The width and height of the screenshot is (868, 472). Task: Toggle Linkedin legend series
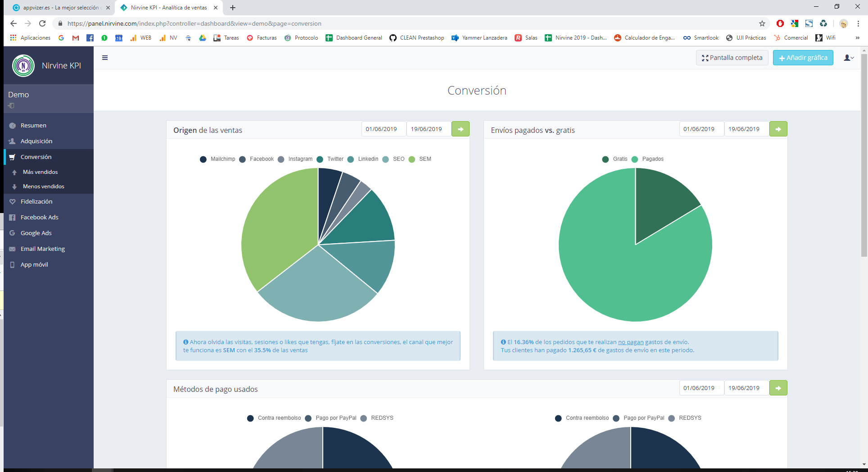coord(363,159)
